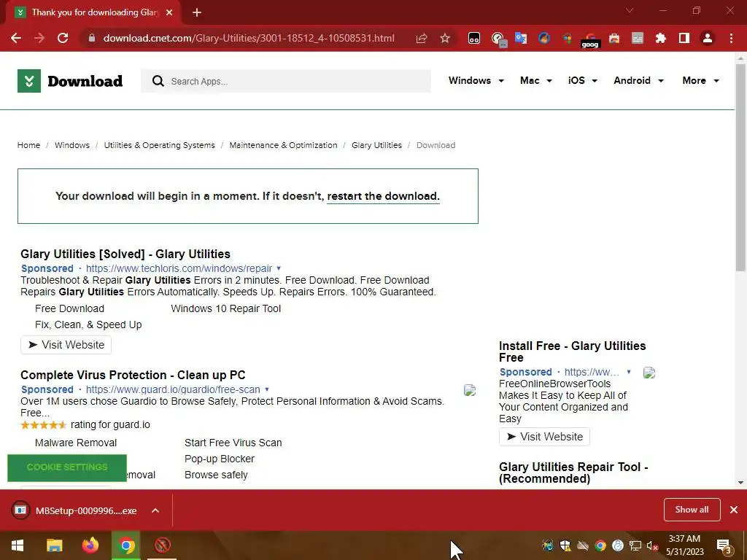Click Visit Website under techloris ad
The width and height of the screenshot is (747, 560).
(66, 345)
